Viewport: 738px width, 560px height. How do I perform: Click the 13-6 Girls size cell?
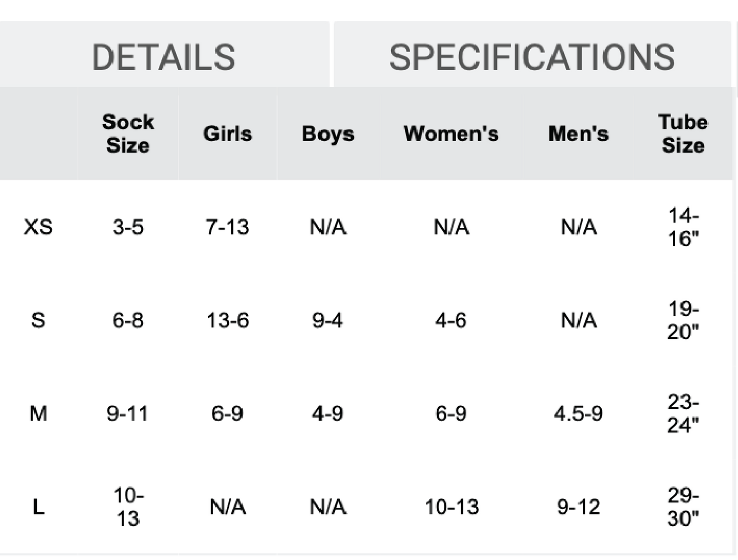pyautogui.click(x=228, y=321)
